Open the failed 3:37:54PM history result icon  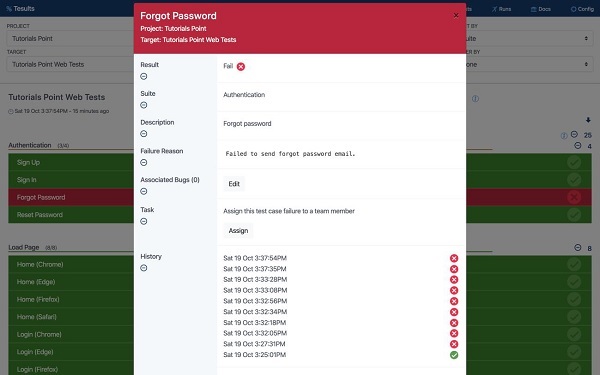[454, 258]
